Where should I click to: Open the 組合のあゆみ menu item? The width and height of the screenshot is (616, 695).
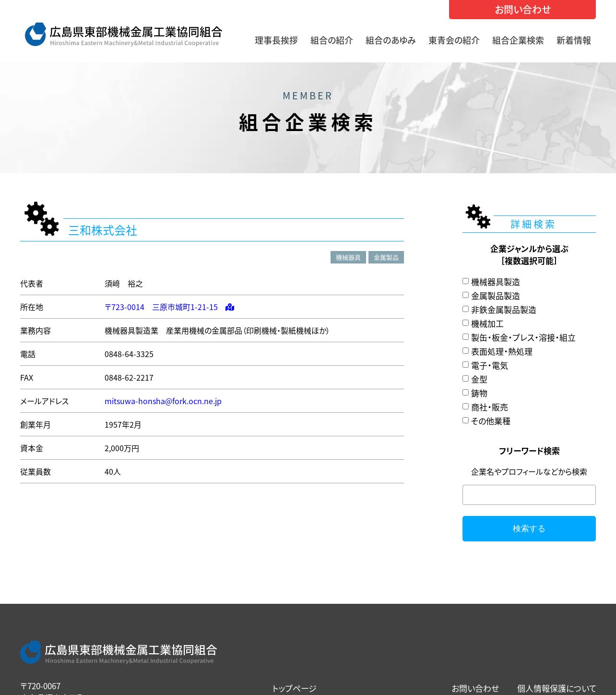pos(391,40)
